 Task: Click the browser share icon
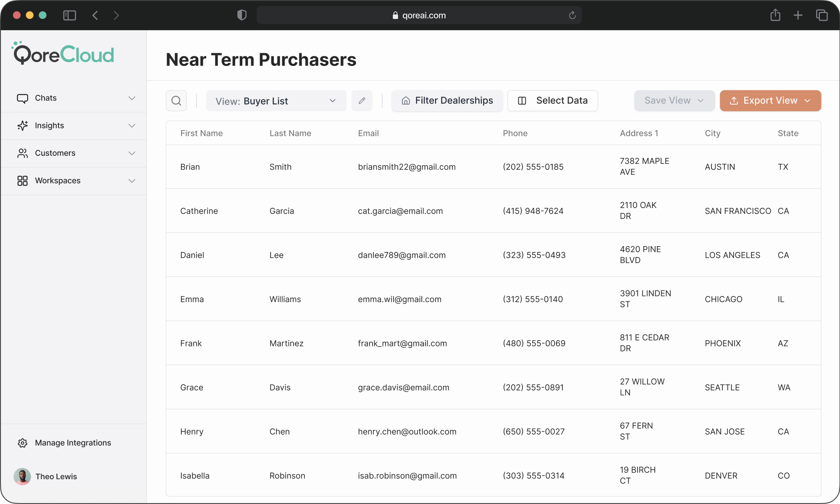775,16
